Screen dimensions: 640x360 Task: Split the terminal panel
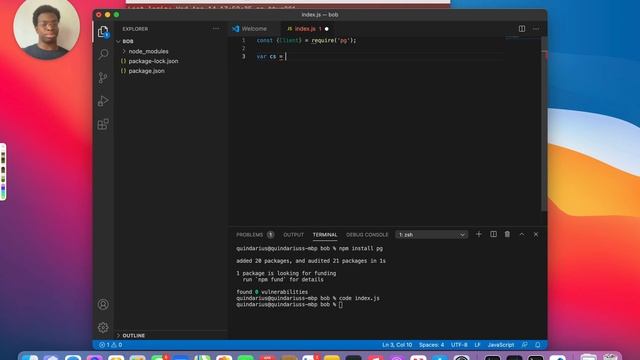(493, 234)
